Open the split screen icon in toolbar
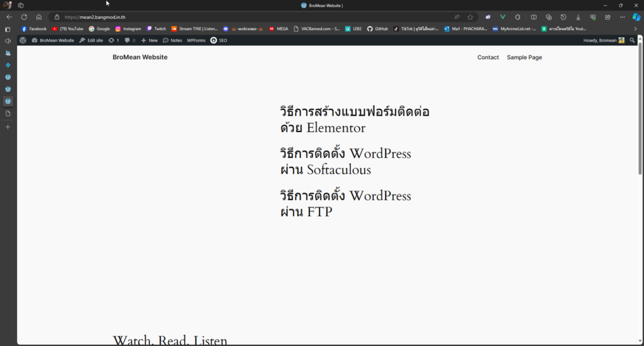Screen dimensions: 644x346 (x=534, y=17)
